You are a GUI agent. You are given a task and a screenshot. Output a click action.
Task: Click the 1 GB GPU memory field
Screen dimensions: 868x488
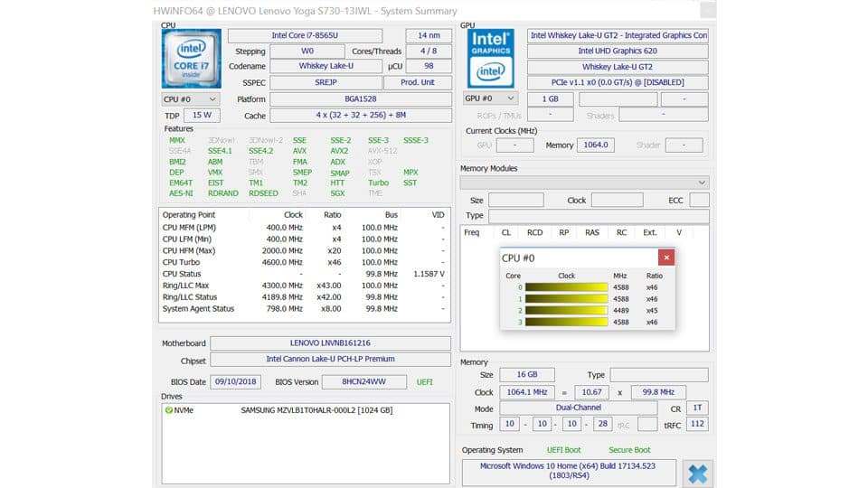coord(551,99)
